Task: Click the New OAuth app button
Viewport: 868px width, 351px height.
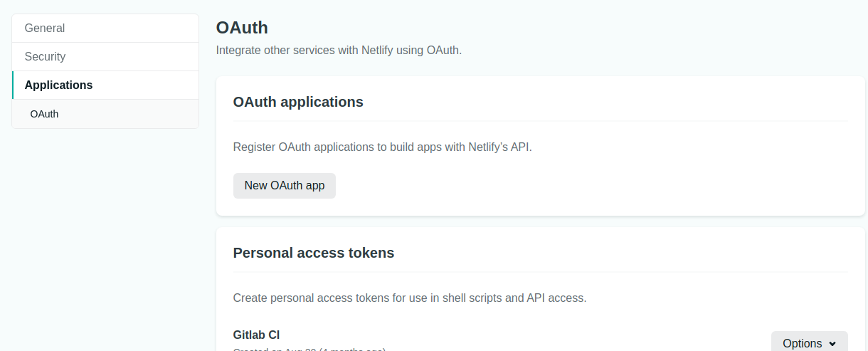Action: coord(285,186)
